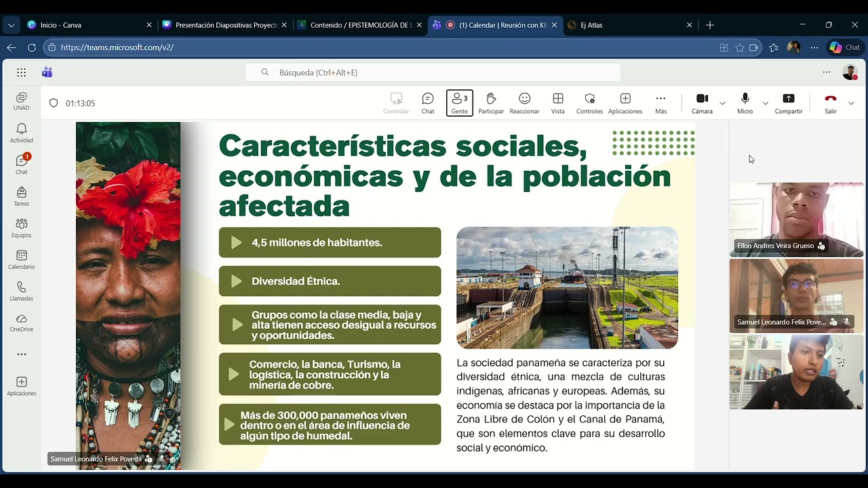Open the meeting Chat panel

[x=428, y=103]
